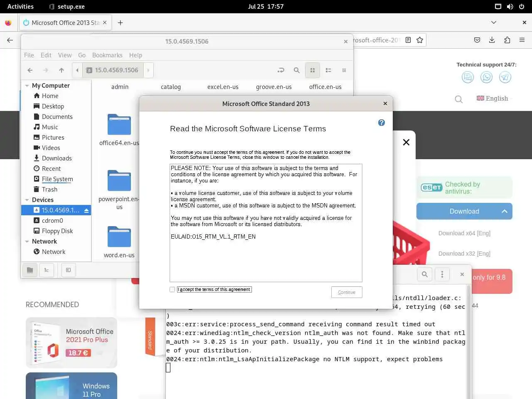Open new tab in the browser

pyautogui.click(x=120, y=23)
